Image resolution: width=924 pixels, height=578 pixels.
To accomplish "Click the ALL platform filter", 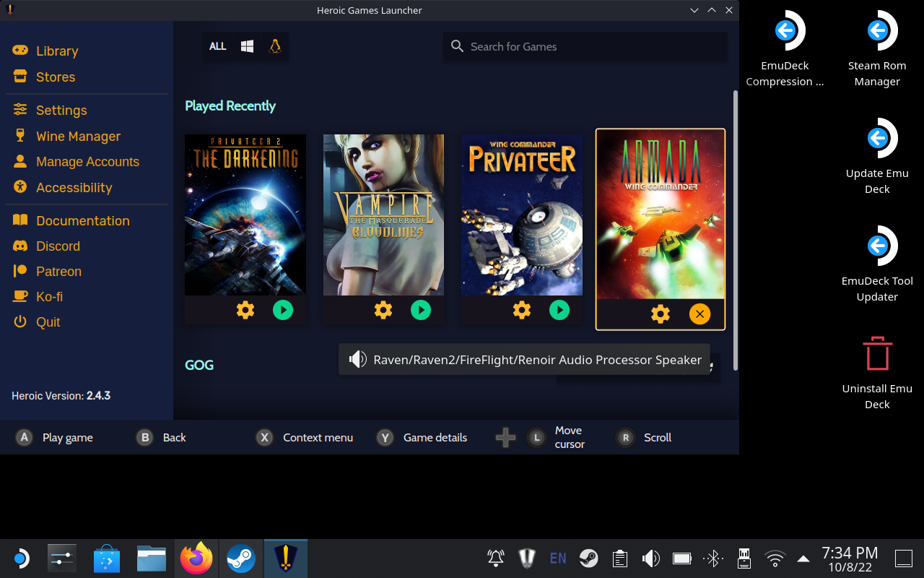I will pos(217,46).
